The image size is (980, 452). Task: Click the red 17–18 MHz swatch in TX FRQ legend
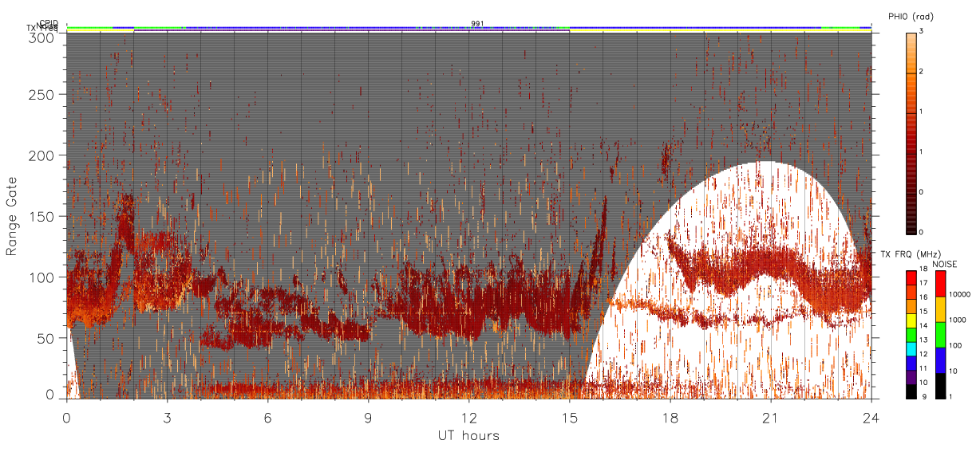tap(911, 277)
